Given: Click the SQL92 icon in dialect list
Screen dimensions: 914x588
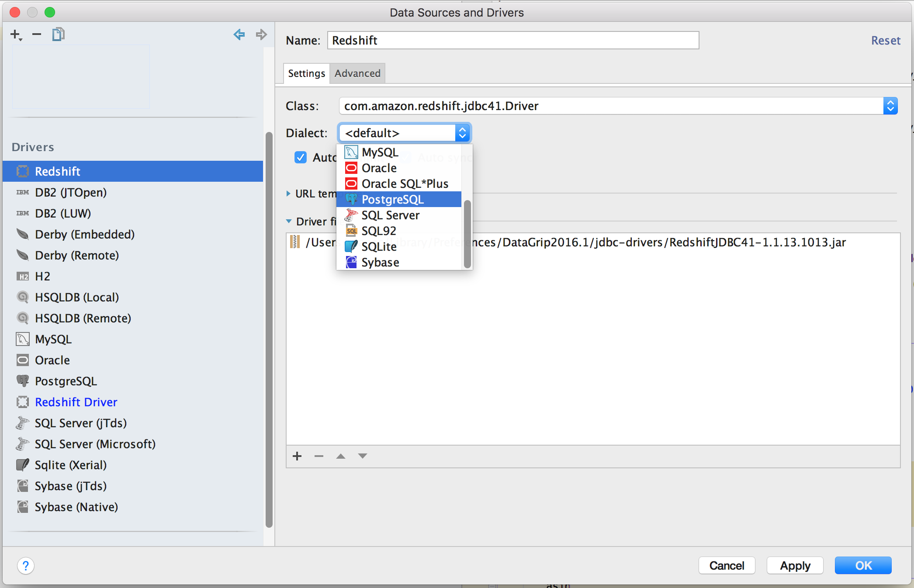Looking at the screenshot, I should [351, 231].
